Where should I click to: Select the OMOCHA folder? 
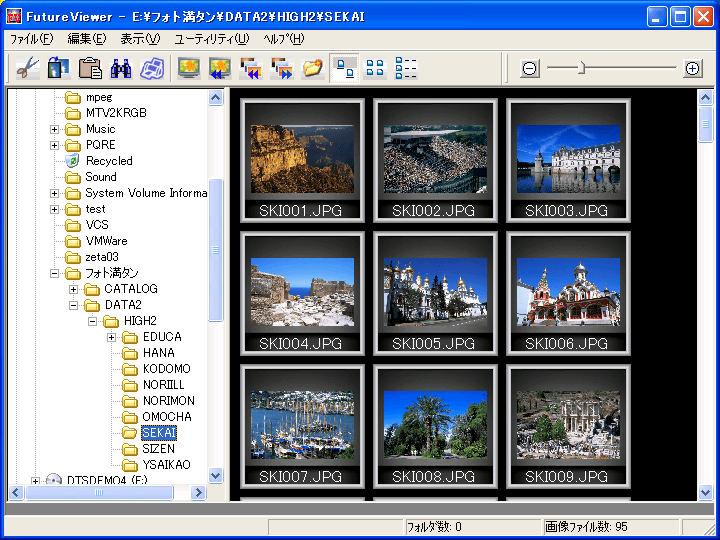tap(167, 417)
